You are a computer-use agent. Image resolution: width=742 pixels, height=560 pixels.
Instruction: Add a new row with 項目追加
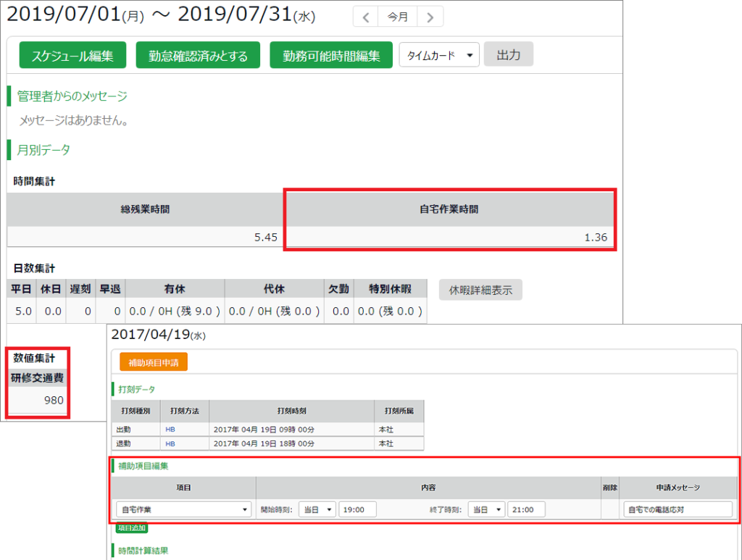point(132,528)
